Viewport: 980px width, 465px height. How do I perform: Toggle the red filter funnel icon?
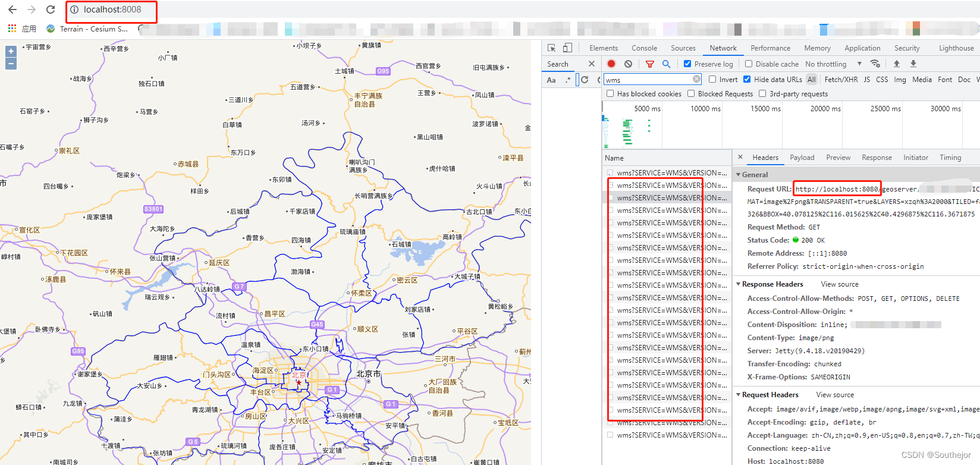coord(650,64)
